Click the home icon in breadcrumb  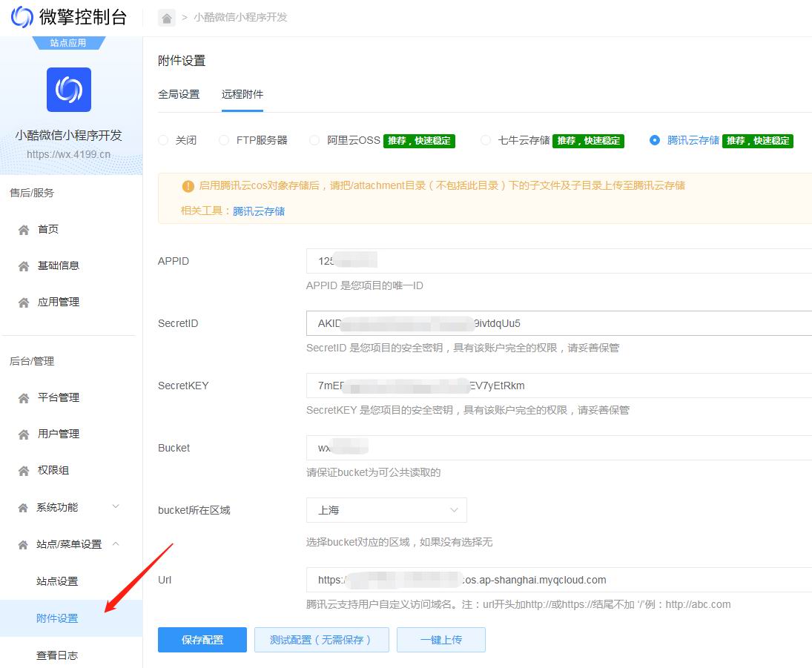pos(167,18)
